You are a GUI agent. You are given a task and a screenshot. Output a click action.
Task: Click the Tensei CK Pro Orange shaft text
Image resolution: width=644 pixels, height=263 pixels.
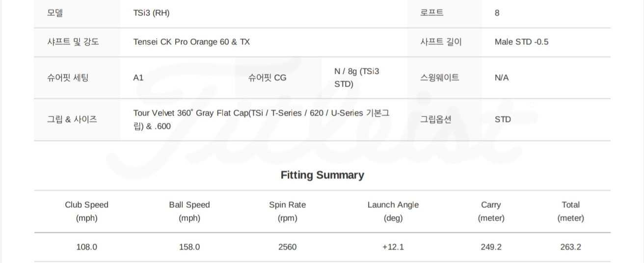click(191, 42)
